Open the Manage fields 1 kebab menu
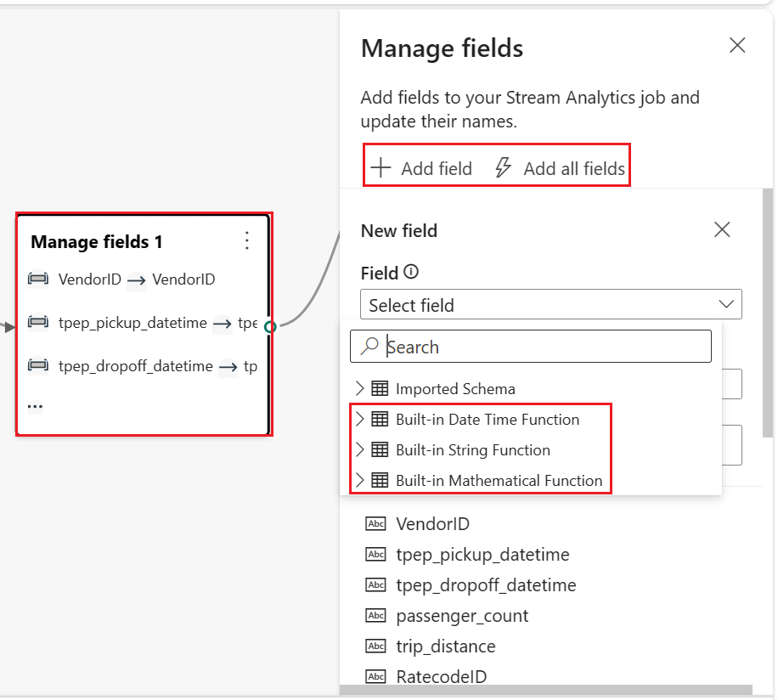The width and height of the screenshot is (778, 700). 246,241
